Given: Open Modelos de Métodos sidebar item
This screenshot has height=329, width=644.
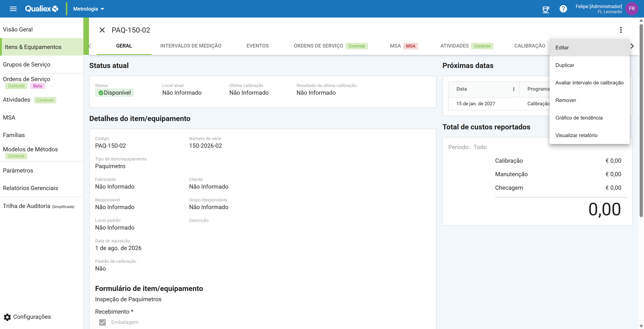Looking at the screenshot, I should coord(42,152).
